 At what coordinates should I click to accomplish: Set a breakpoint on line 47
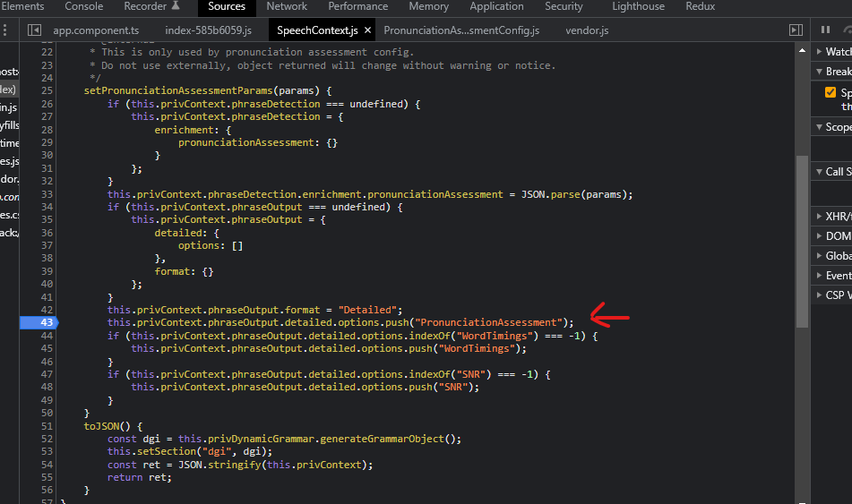pyautogui.click(x=47, y=374)
